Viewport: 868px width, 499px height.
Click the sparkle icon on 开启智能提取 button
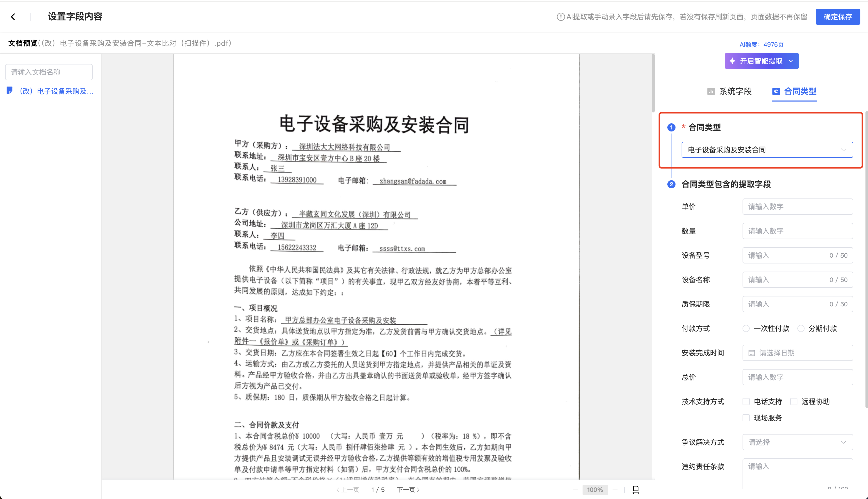click(733, 61)
